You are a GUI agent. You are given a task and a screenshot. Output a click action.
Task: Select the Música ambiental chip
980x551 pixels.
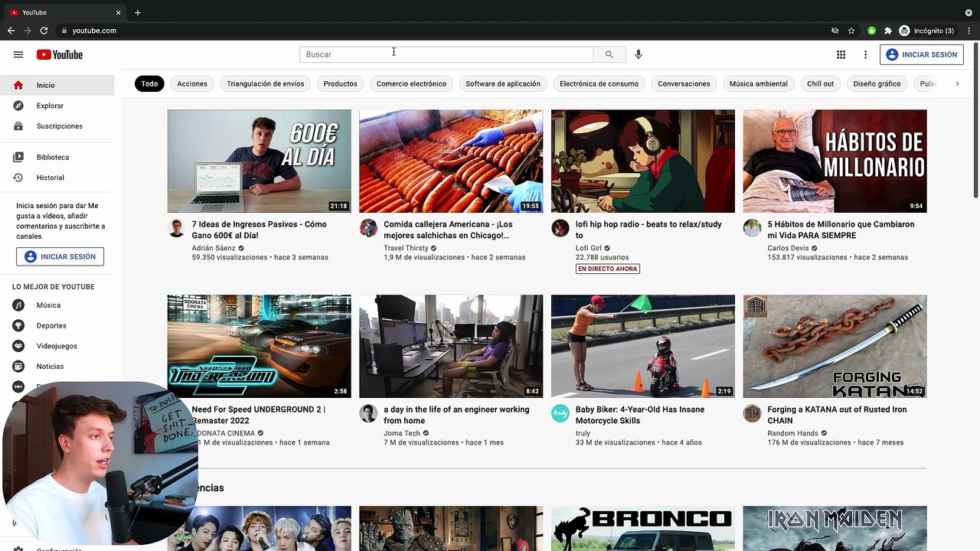[x=759, y=83]
